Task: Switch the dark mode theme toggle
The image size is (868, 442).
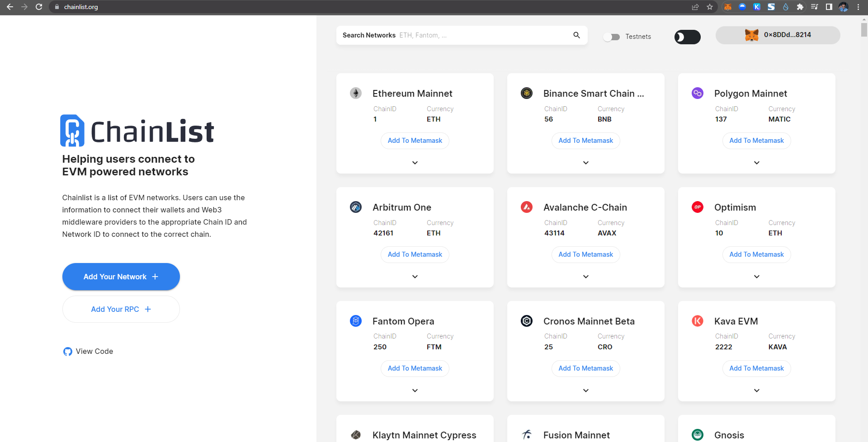Action: tap(687, 37)
